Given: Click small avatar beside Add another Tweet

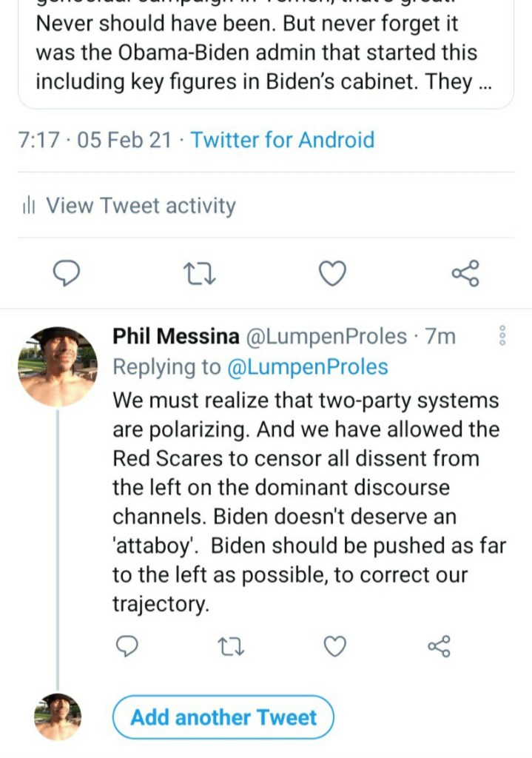Looking at the screenshot, I should tap(57, 717).
